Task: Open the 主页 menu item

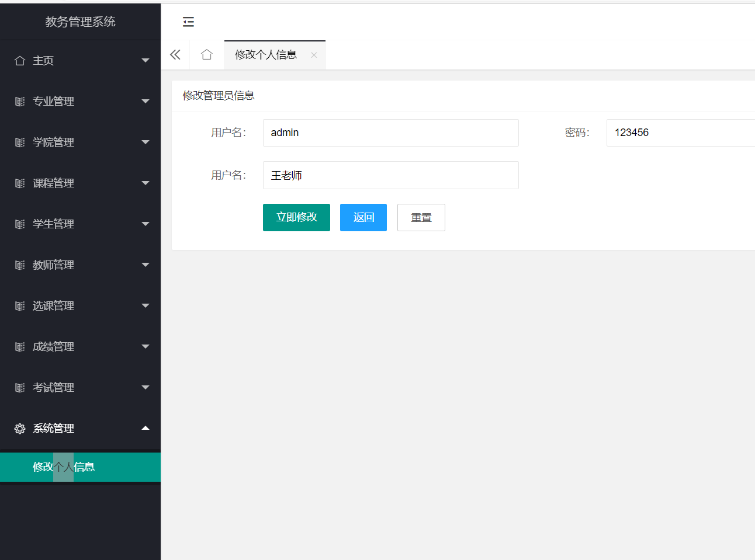Action: (80, 61)
